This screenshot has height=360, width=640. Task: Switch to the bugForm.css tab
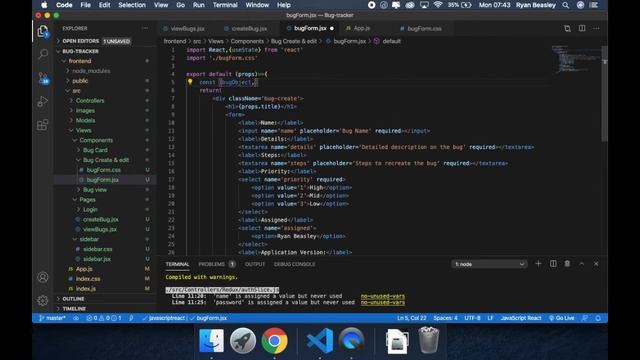pyautogui.click(x=424, y=29)
